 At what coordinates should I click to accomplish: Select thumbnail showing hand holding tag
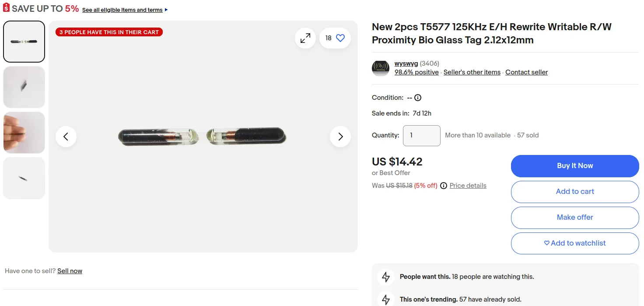point(24,133)
